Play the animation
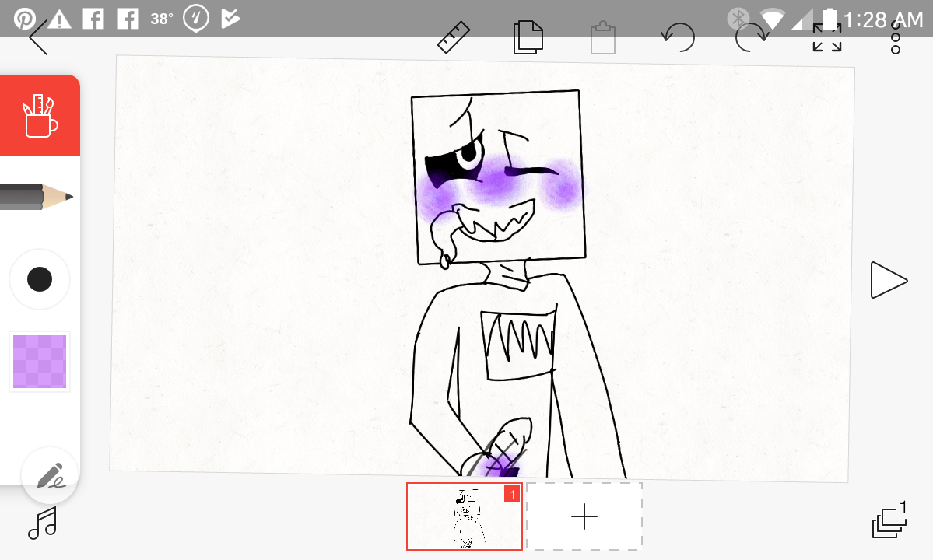 click(x=889, y=280)
